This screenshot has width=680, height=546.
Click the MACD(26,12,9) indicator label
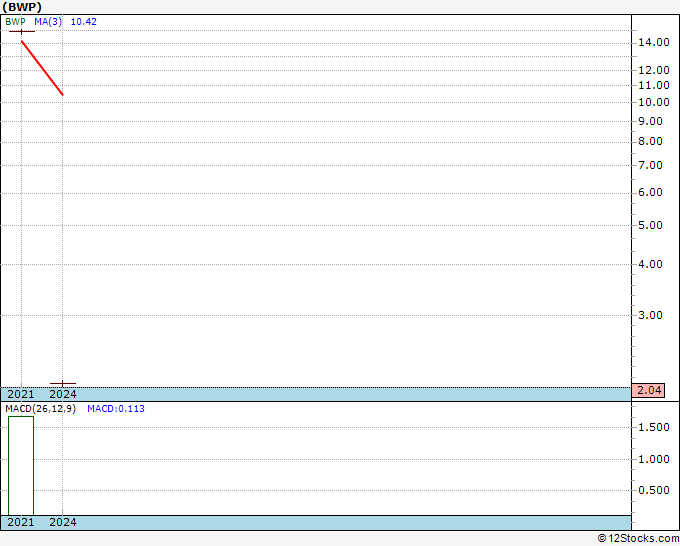click(x=40, y=409)
